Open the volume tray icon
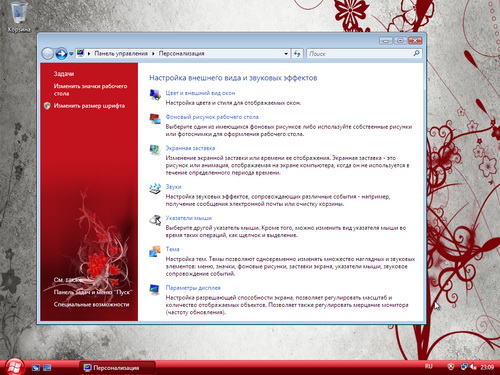 (x=473, y=367)
